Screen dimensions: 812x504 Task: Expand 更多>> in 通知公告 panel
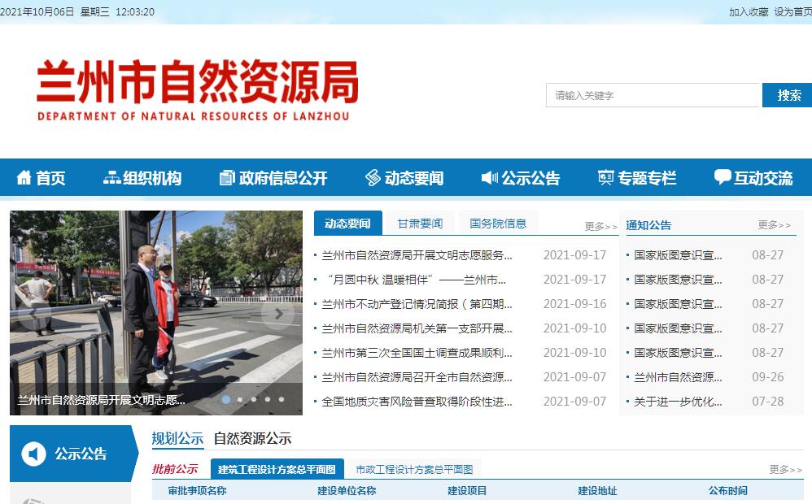pyautogui.click(x=774, y=225)
